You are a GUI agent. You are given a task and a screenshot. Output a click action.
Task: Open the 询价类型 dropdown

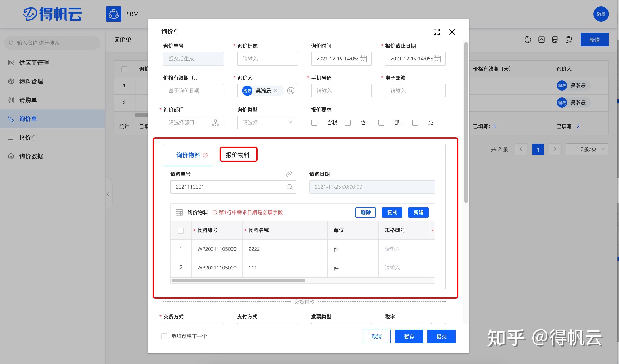[x=267, y=123]
